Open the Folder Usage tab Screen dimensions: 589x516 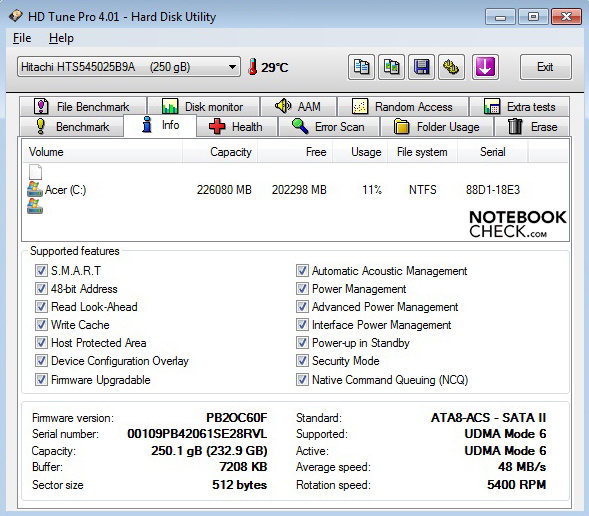437,127
